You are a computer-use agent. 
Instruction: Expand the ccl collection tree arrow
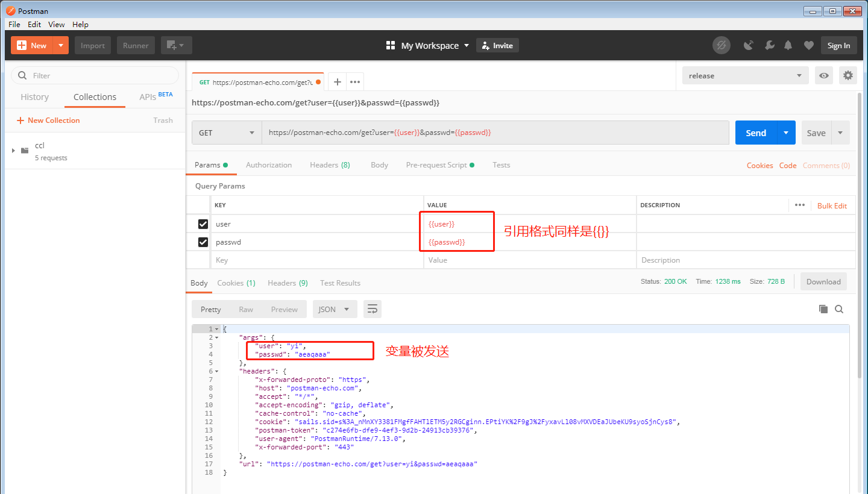click(x=13, y=150)
